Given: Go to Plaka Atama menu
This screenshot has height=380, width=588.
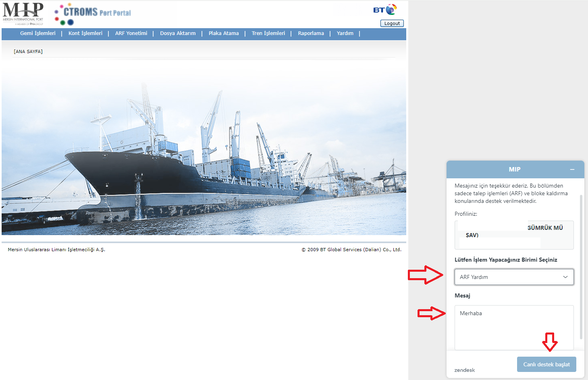Looking at the screenshot, I should coord(224,33).
